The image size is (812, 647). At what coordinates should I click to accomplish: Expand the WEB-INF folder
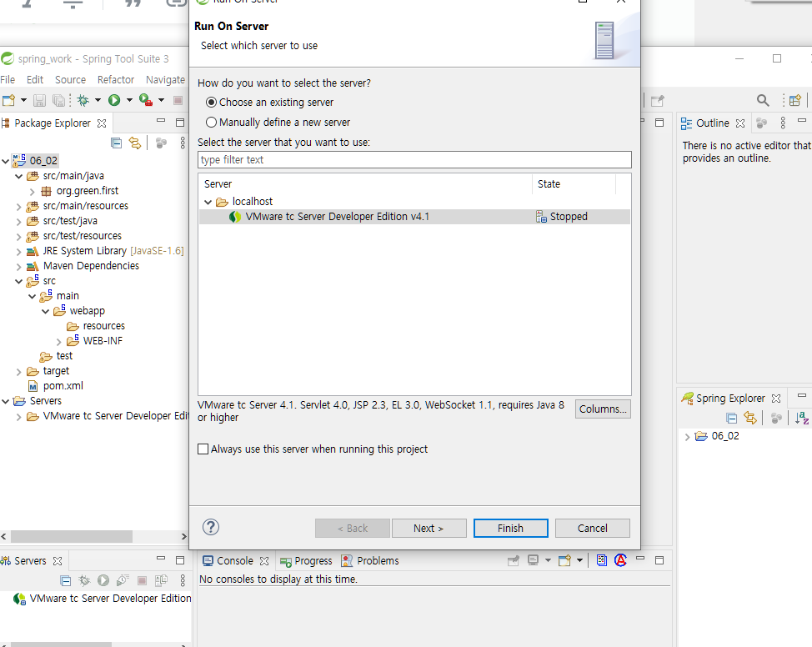click(58, 341)
